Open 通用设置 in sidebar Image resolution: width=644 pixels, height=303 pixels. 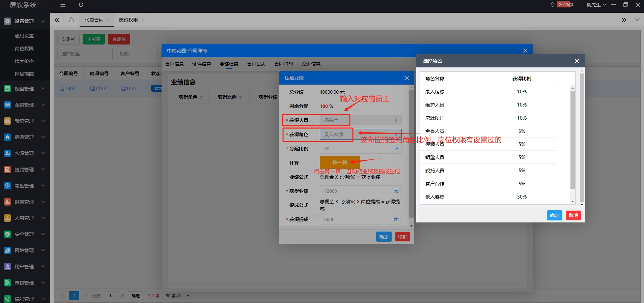pyautogui.click(x=24, y=36)
